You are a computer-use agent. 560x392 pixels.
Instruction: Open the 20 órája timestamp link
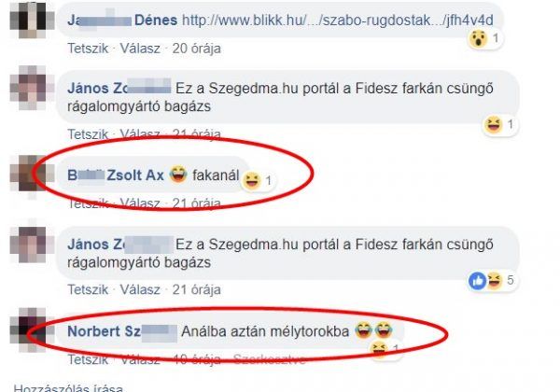[196, 49]
